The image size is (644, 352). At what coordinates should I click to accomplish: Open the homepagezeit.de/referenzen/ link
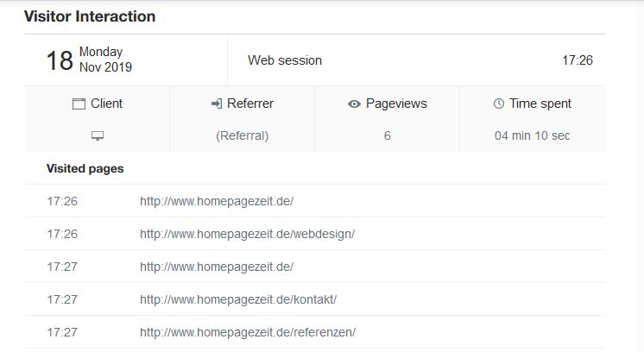pos(248,332)
